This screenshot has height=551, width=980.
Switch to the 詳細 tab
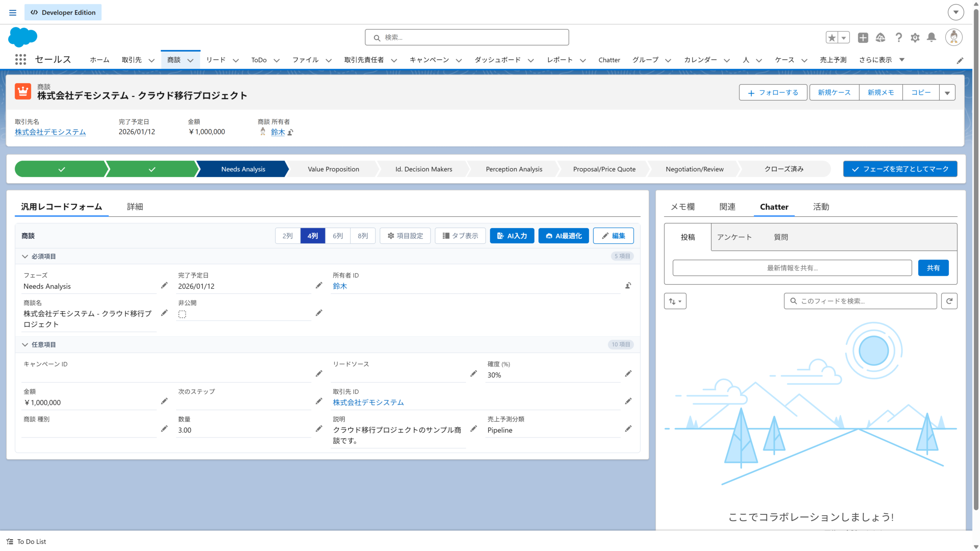135,207
